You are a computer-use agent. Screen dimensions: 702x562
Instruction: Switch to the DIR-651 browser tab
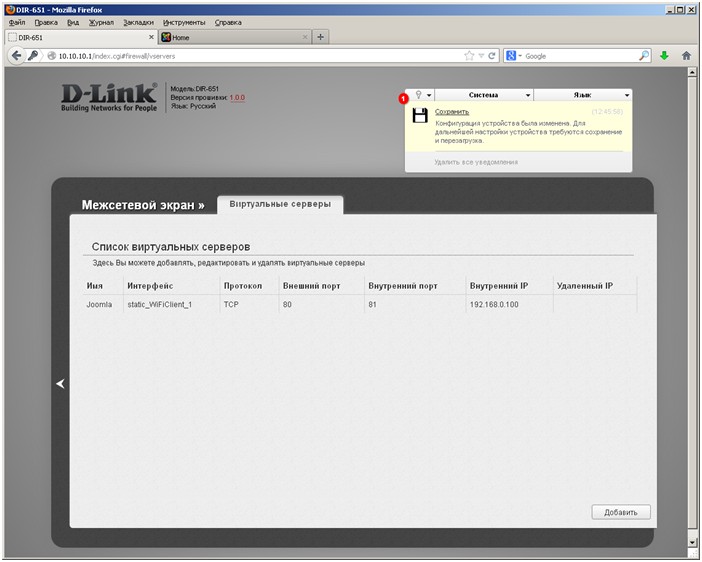[81, 37]
